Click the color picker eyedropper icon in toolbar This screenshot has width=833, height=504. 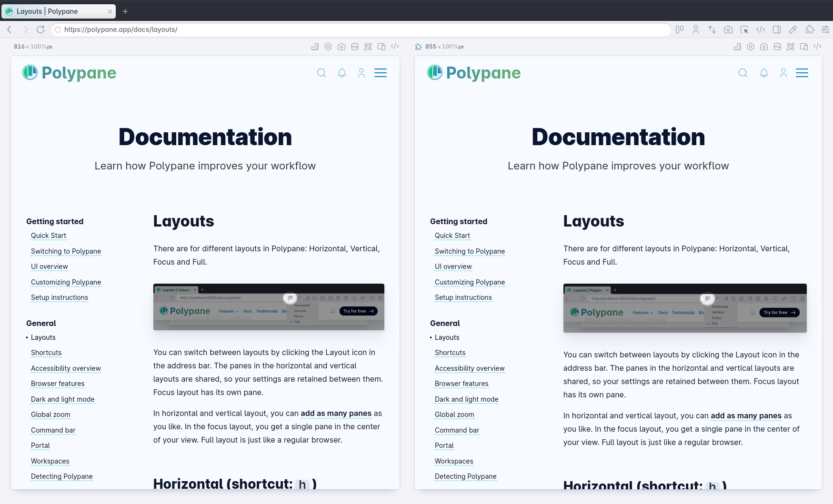[793, 30]
